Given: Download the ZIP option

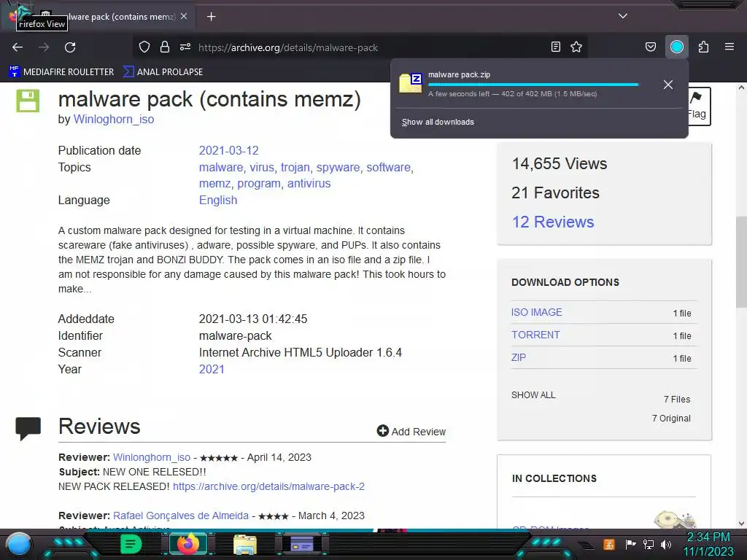Looking at the screenshot, I should click(519, 357).
